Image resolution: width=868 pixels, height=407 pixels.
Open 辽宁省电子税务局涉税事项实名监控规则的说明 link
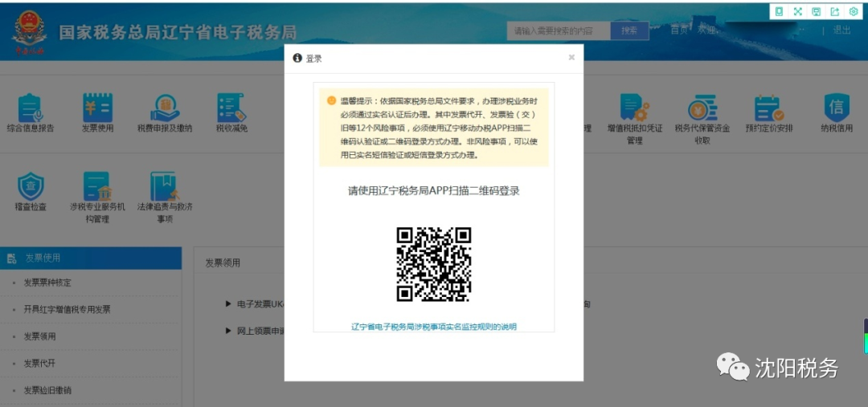(x=434, y=327)
